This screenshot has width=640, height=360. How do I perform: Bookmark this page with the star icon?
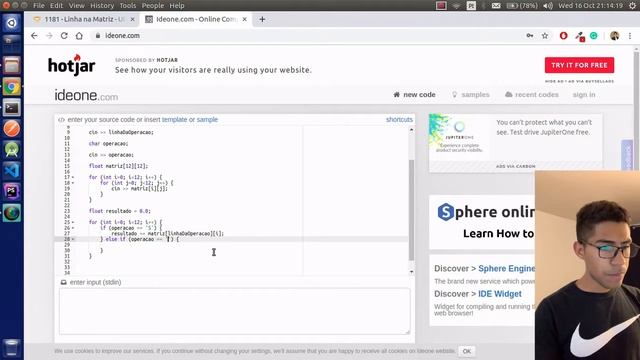545,36
